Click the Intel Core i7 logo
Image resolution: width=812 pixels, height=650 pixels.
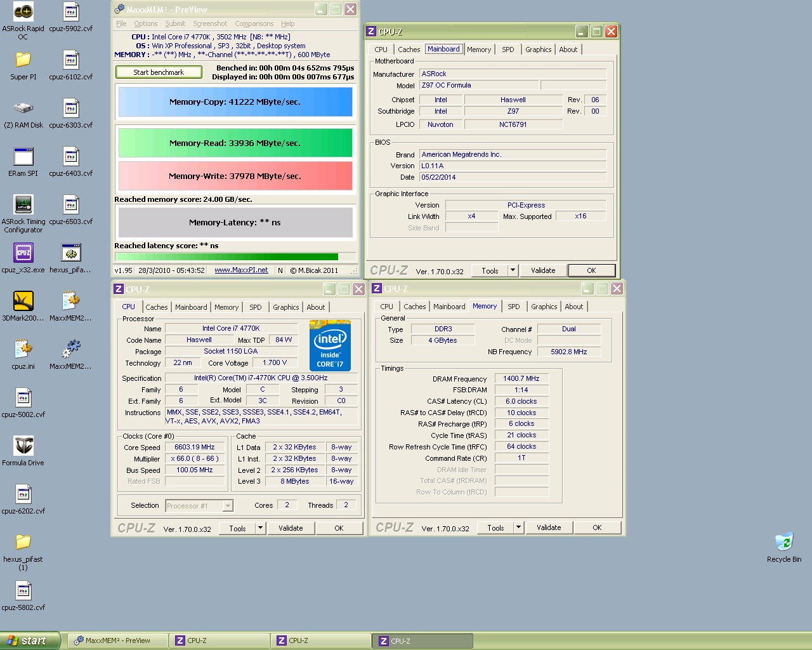point(330,345)
